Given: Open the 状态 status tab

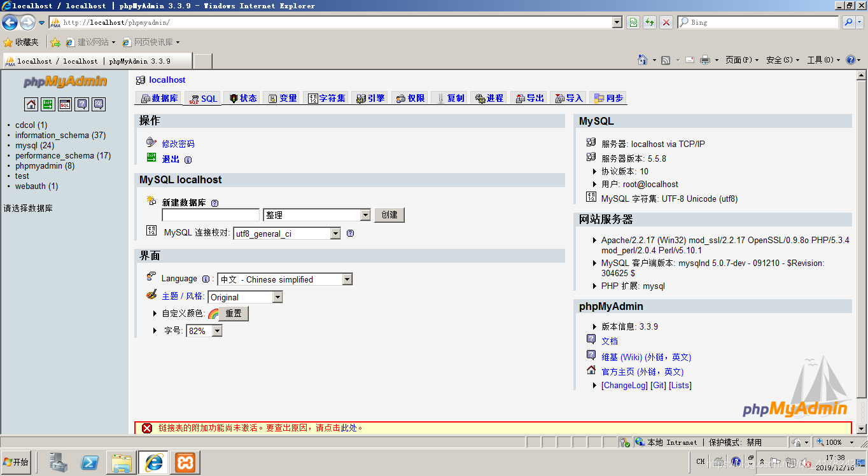Looking at the screenshot, I should (x=242, y=98).
